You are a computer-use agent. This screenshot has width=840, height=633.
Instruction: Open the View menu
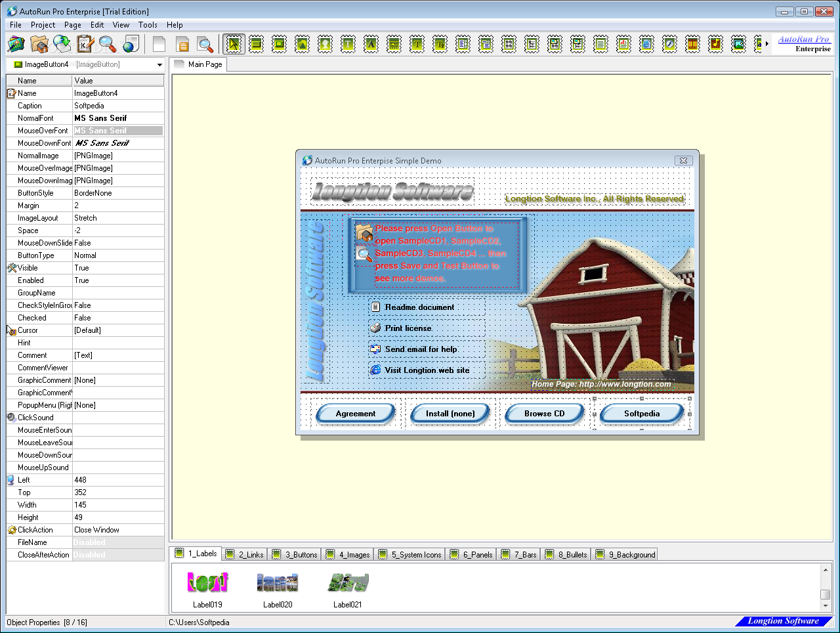pos(121,25)
